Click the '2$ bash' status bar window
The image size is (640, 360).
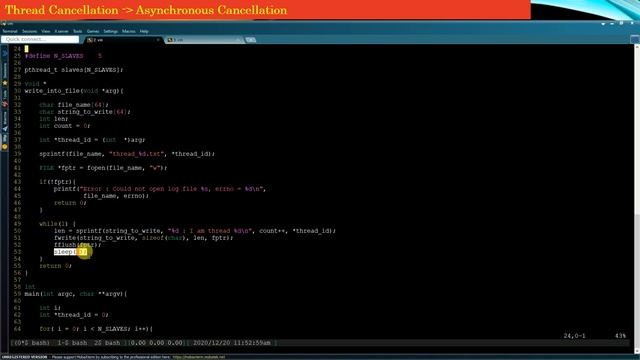[107, 343]
